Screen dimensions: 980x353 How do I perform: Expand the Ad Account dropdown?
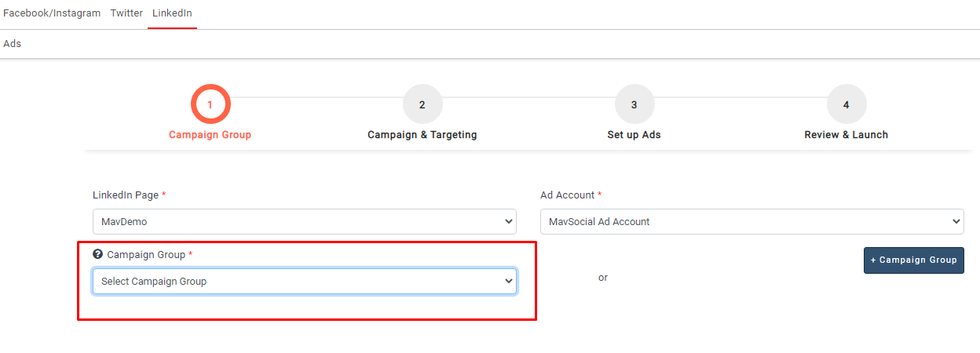(751, 221)
